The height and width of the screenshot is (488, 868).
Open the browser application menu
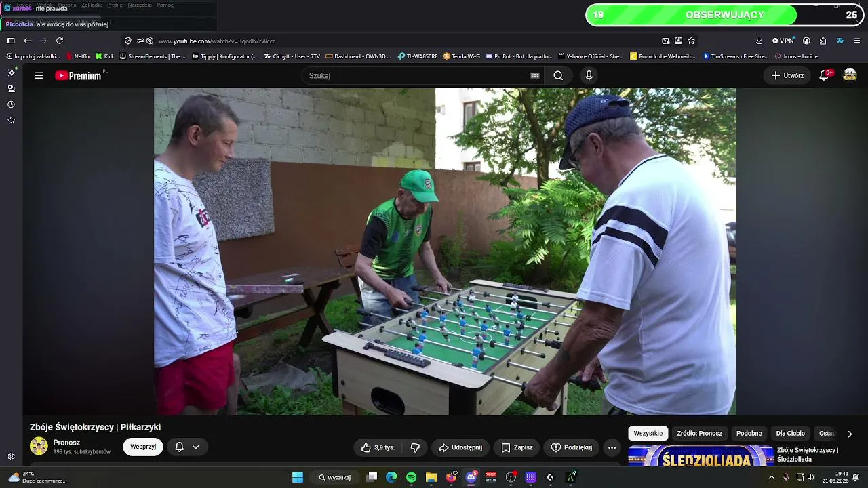(x=857, y=41)
